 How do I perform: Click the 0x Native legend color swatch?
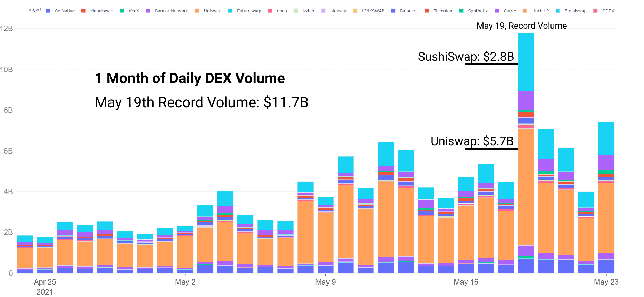coord(48,11)
